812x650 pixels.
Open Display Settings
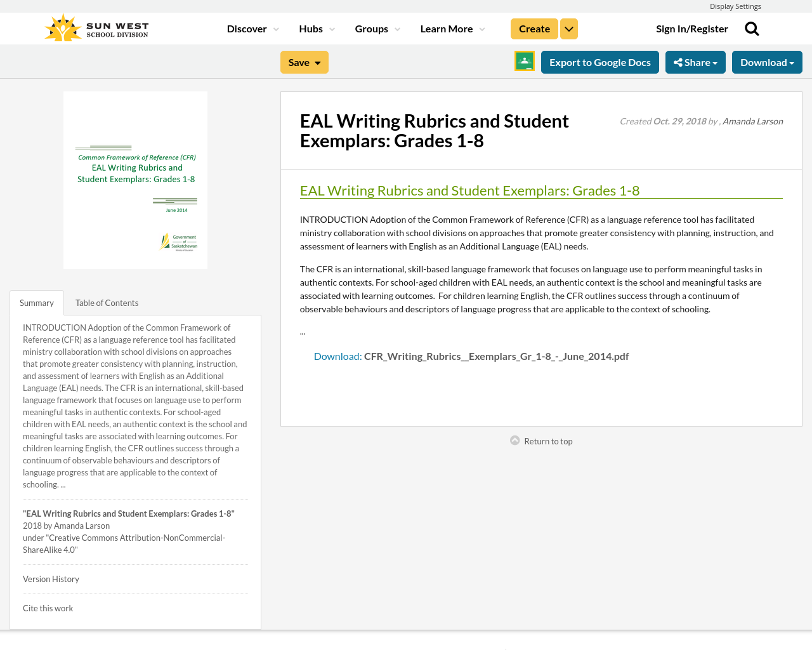click(x=735, y=5)
